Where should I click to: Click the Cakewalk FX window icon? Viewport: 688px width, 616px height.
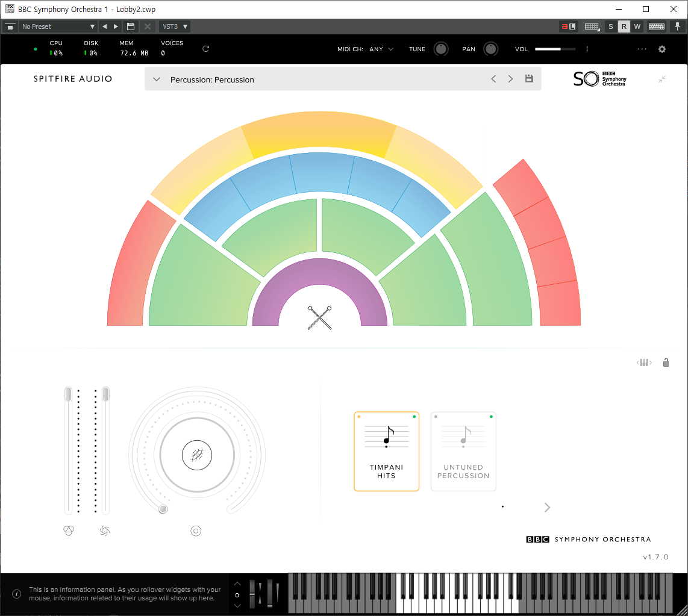point(10,9)
